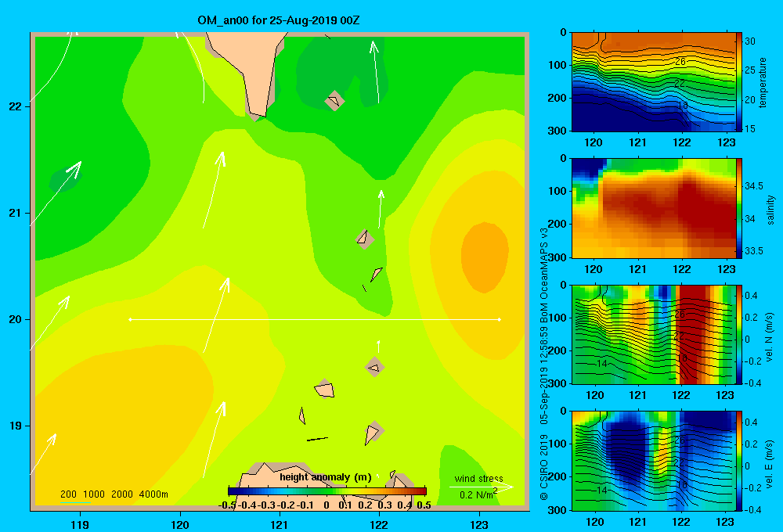Click the plot title "OM_an00 for 25-Aug-2019 00Z"
The height and width of the screenshot is (532, 783).
[x=278, y=20]
